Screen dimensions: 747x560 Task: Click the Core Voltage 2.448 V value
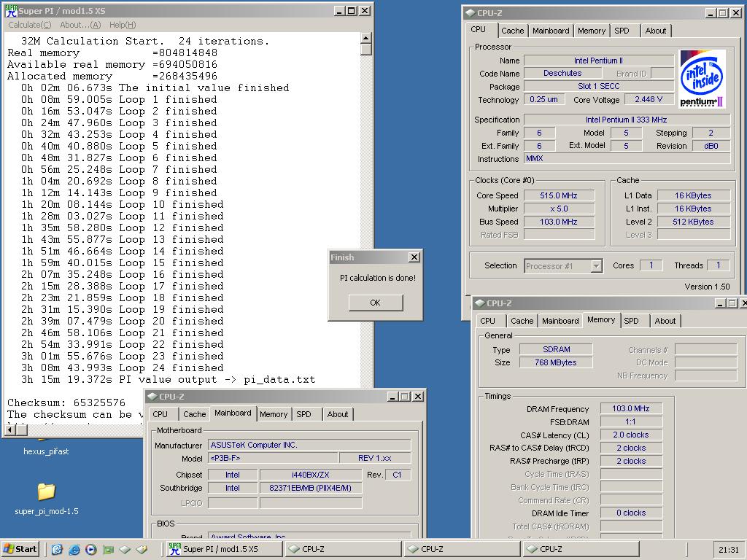pyautogui.click(x=649, y=99)
